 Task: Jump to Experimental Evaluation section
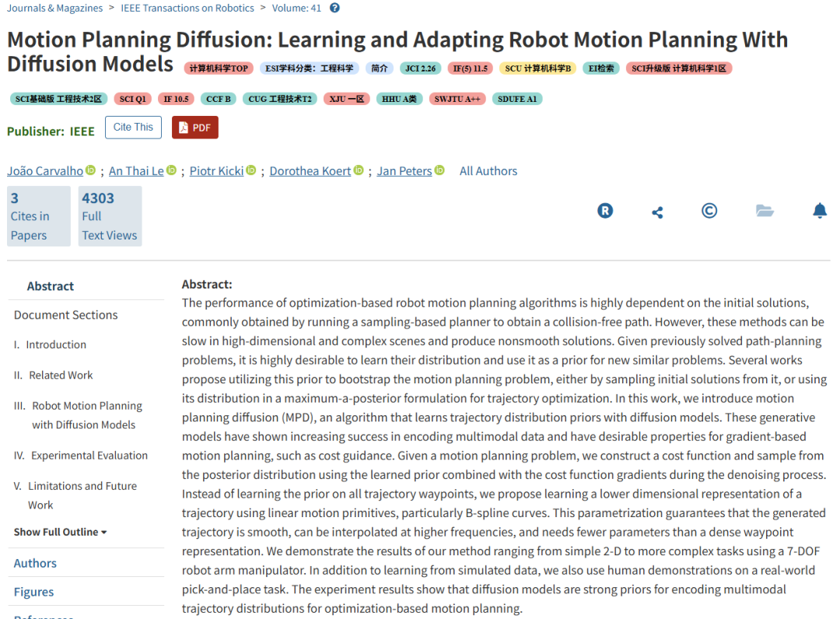(89, 456)
